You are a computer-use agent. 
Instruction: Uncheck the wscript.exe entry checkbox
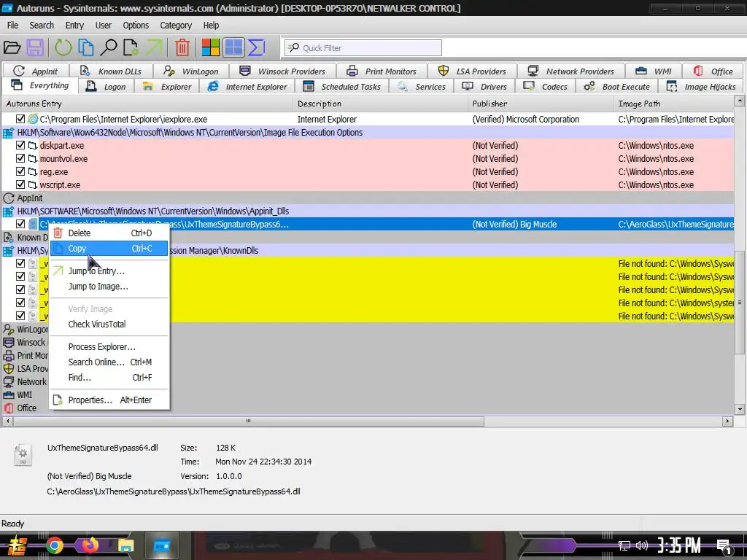click(x=20, y=184)
